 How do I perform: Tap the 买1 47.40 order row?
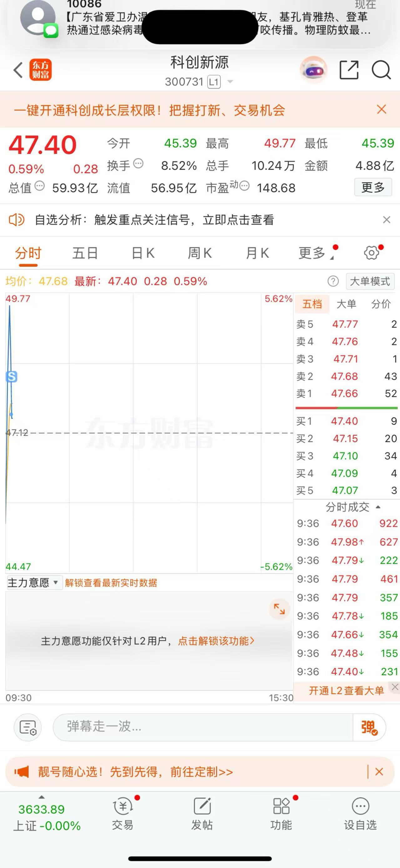tap(347, 421)
